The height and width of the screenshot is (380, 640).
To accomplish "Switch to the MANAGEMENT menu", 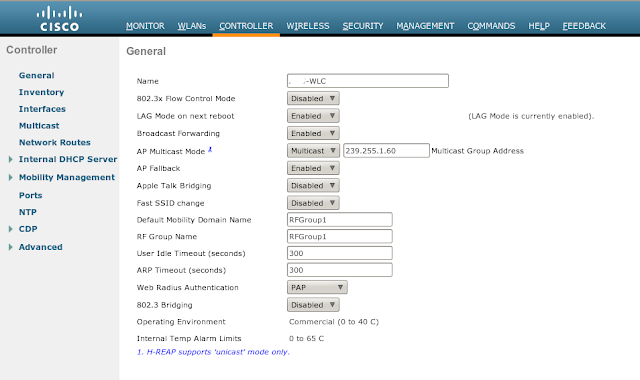I will [425, 26].
